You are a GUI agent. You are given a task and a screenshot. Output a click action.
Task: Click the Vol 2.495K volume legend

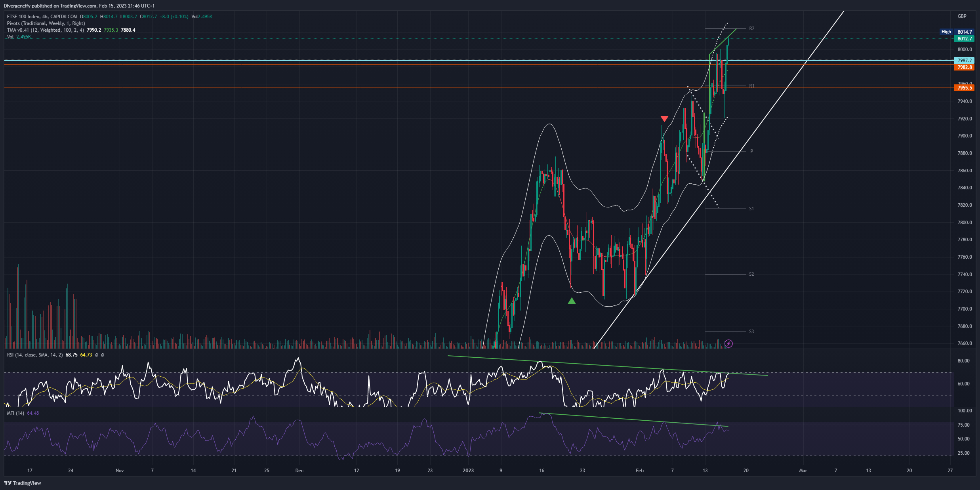point(19,37)
